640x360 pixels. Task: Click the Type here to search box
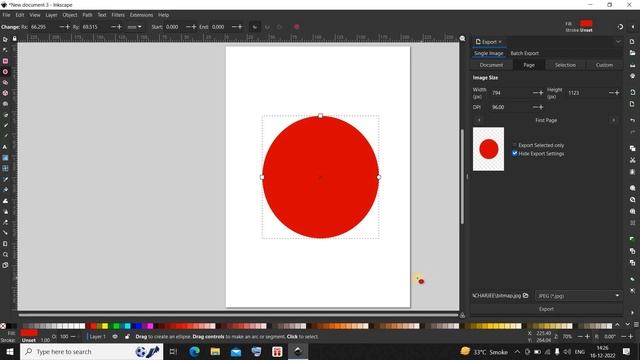point(92,351)
